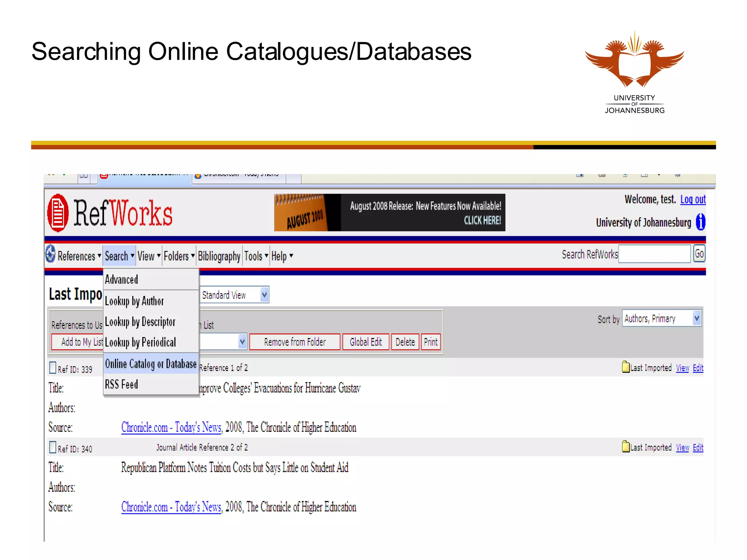Open the Sort by Authors, Primary dropdown
Image resolution: width=747 pixels, height=560 pixels.
662,318
